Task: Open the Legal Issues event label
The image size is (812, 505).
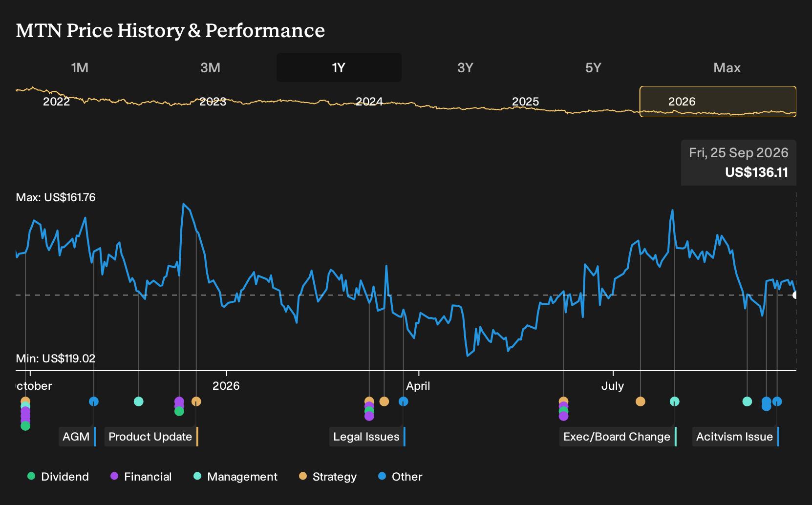Action: point(367,437)
